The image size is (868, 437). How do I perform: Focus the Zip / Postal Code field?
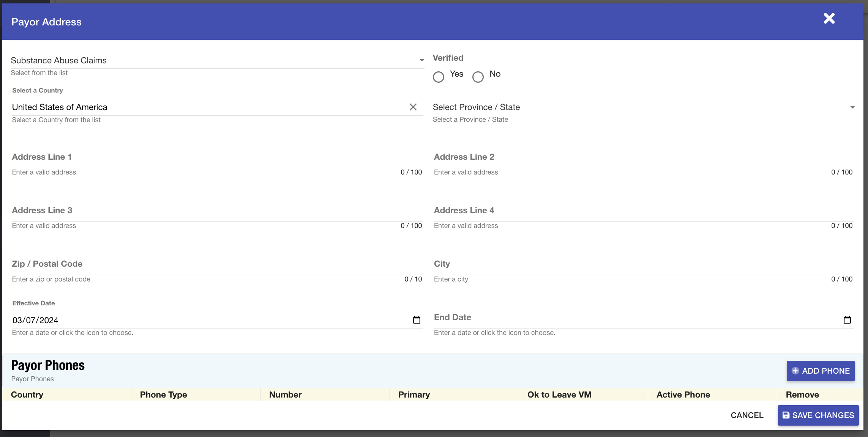click(216, 266)
